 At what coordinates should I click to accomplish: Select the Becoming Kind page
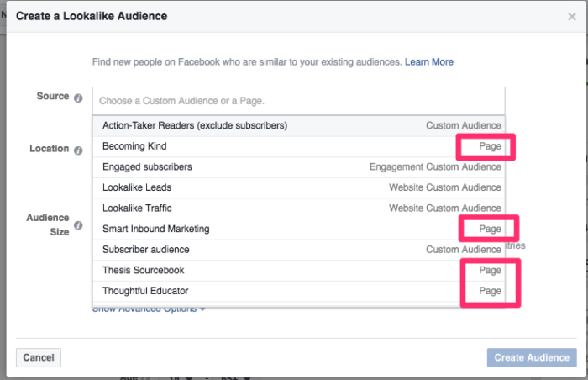click(x=298, y=146)
